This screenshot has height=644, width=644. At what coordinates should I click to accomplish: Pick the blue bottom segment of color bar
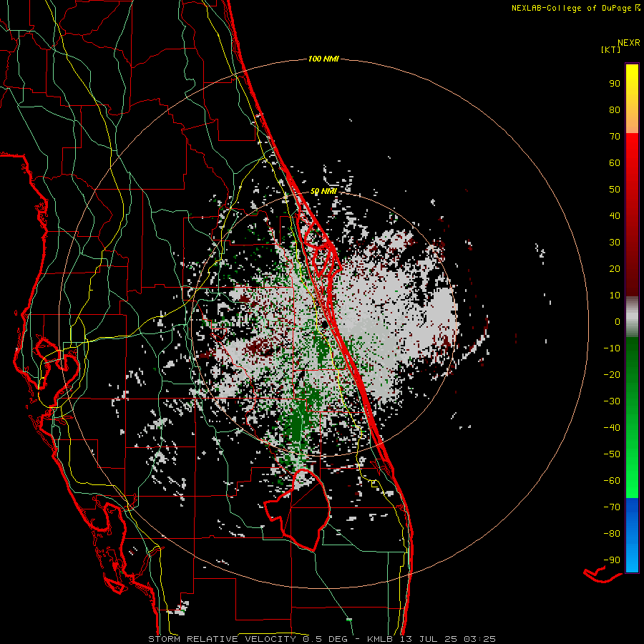click(632, 535)
